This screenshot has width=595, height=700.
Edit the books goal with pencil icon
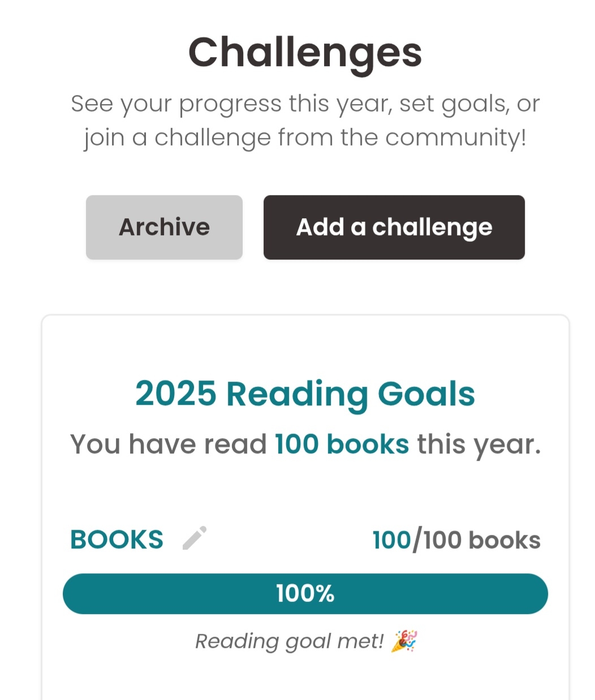click(195, 538)
